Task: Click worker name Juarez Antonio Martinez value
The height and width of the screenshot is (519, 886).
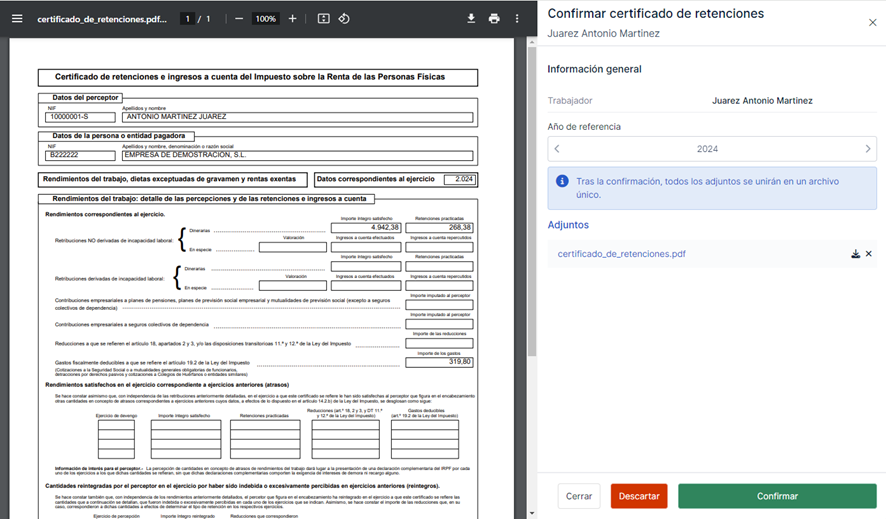Action: (762, 101)
